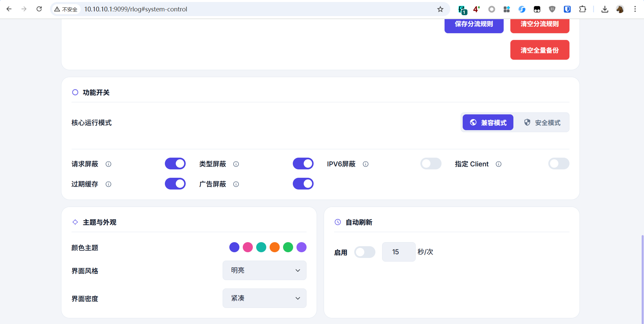Disable the 广告屏蔽 toggle
Image resolution: width=644 pixels, height=324 pixels.
[303, 184]
